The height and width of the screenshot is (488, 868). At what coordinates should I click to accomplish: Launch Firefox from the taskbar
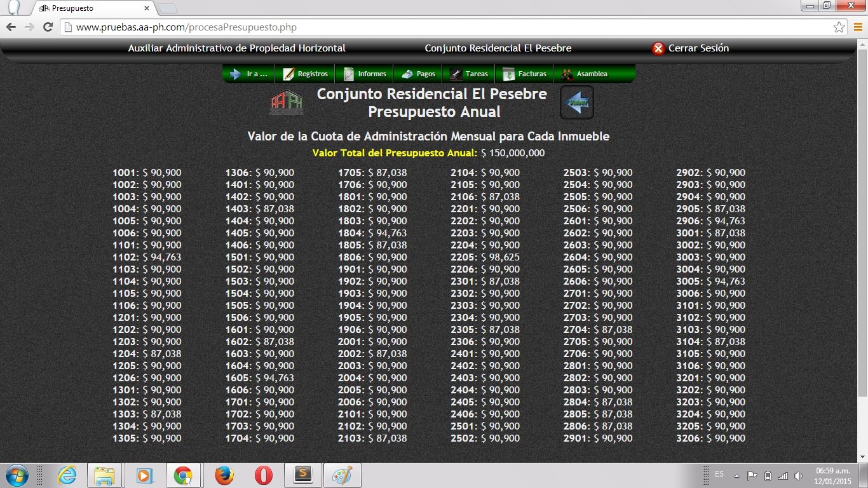(x=224, y=475)
